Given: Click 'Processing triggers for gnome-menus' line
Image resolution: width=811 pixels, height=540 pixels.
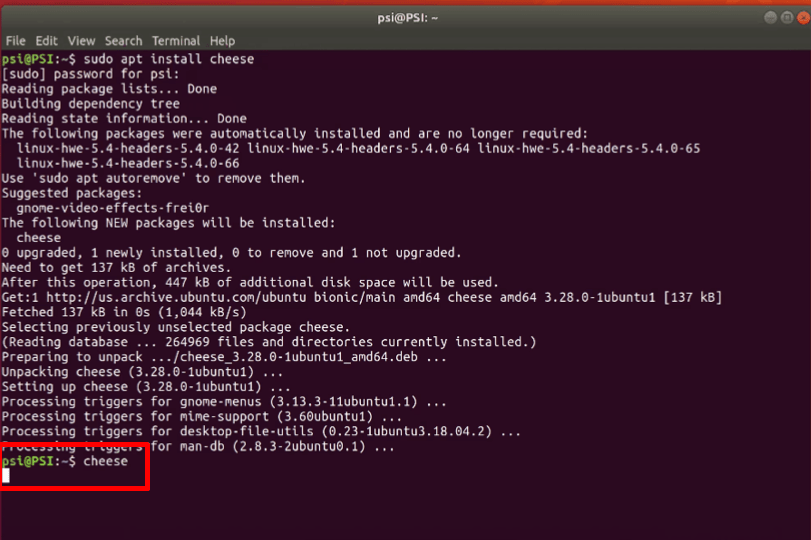Looking at the screenshot, I should click(224, 402).
